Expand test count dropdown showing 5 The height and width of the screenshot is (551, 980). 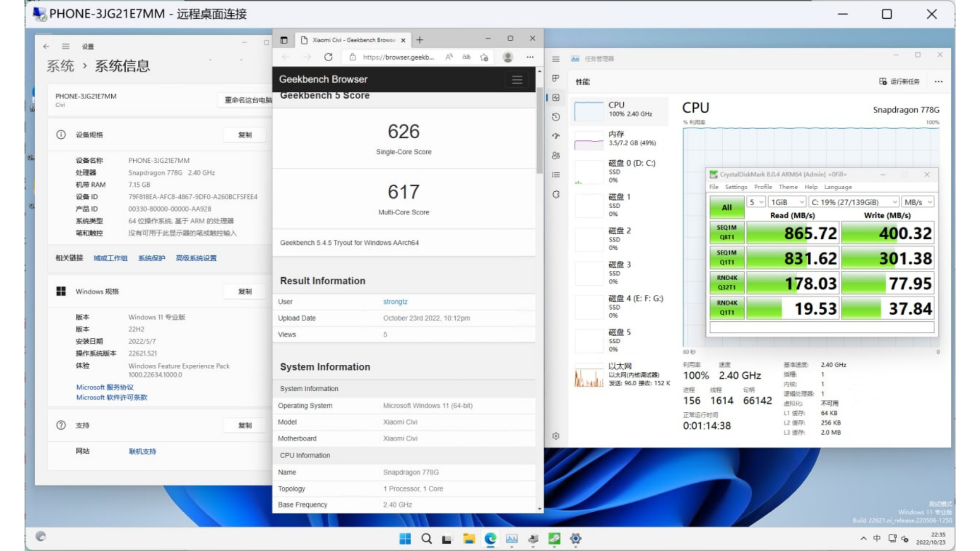tap(756, 202)
